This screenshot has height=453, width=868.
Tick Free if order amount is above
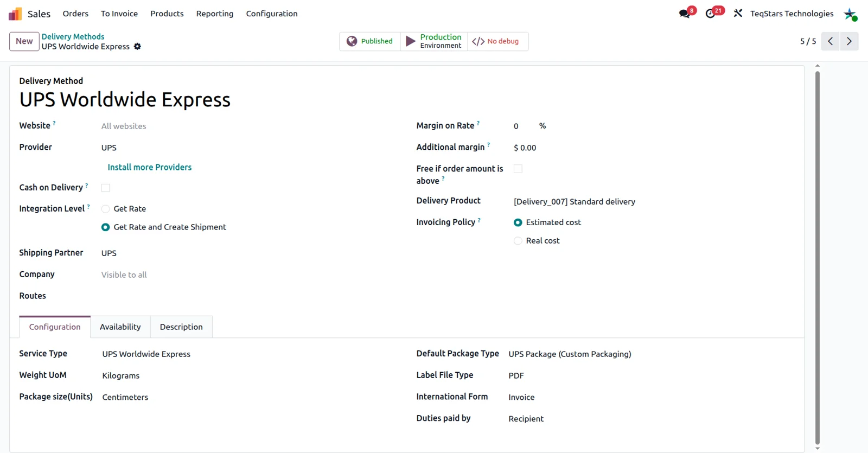(518, 169)
